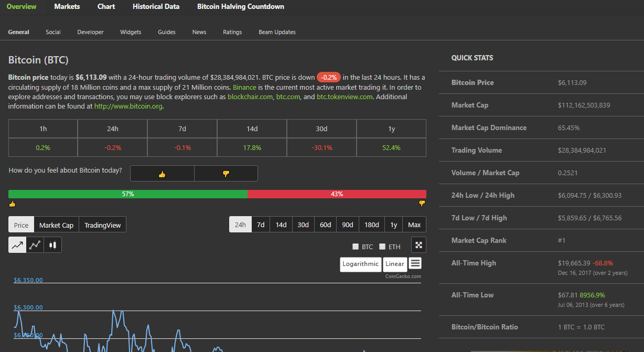Set chart scale to Linear
The image size is (644, 352).
pos(395,264)
